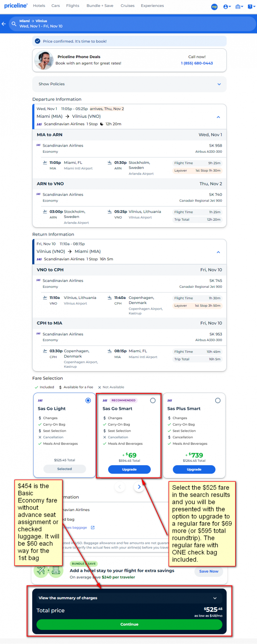
Task: Open the My Trips briefcase icon
Action: [x=239, y=7]
